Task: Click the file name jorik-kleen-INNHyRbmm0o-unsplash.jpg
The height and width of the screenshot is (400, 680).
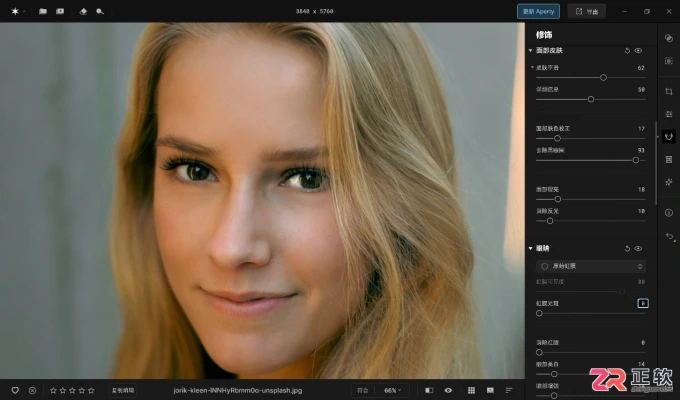Action: click(x=238, y=390)
